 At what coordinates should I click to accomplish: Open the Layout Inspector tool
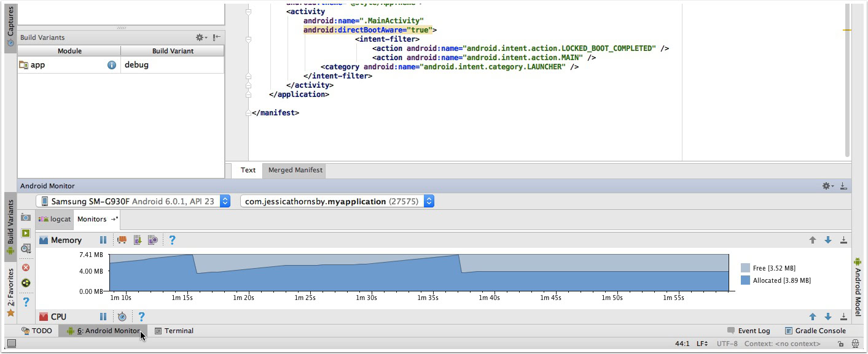[x=25, y=249]
